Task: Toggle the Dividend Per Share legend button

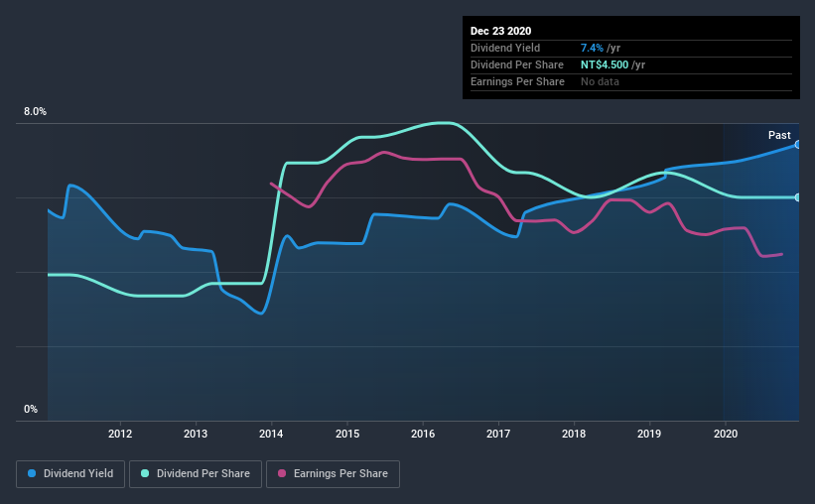Action: (196, 474)
